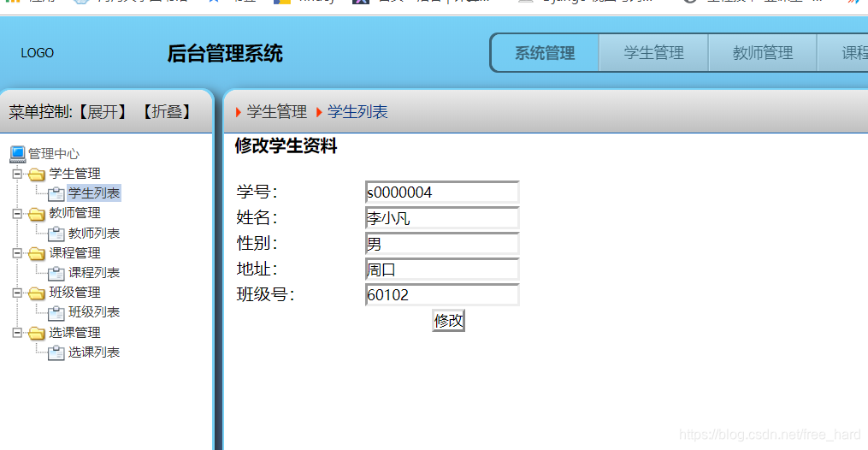Click the 课程列表 page icon
The width and height of the screenshot is (868, 450).
(56, 274)
